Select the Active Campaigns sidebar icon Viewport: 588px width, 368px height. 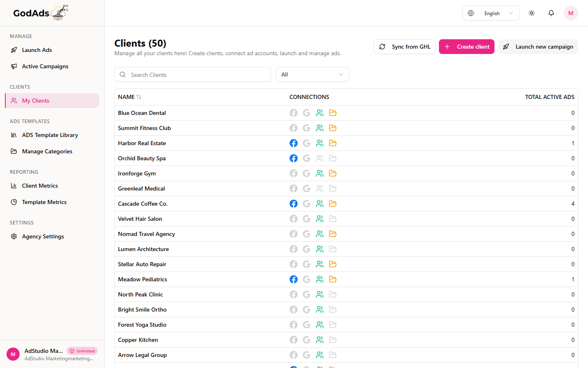14,66
